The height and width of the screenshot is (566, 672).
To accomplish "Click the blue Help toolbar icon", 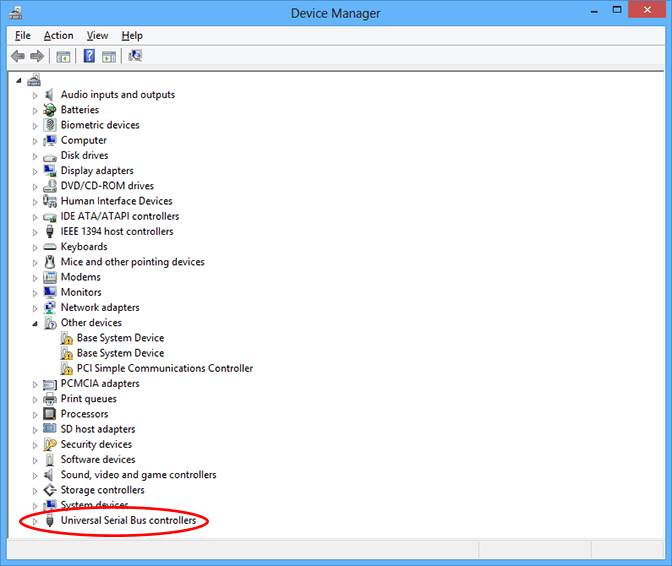I will tap(89, 56).
